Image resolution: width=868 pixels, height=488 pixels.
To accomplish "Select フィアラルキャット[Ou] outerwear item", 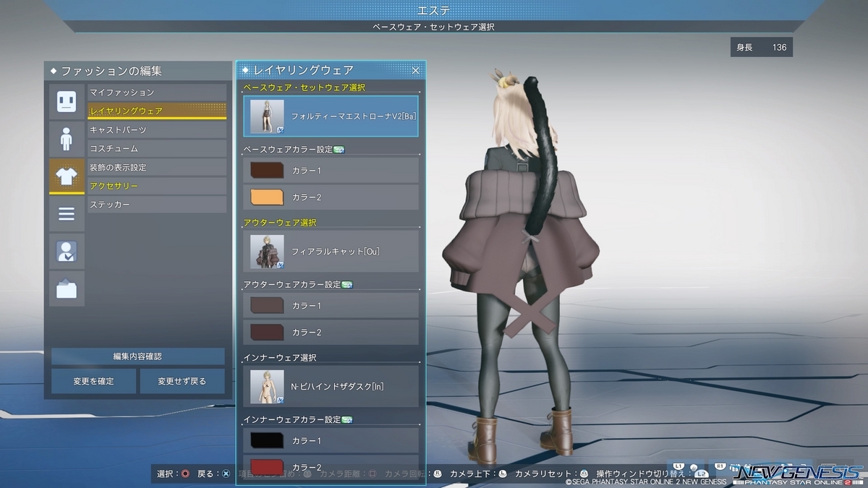I will click(x=331, y=252).
